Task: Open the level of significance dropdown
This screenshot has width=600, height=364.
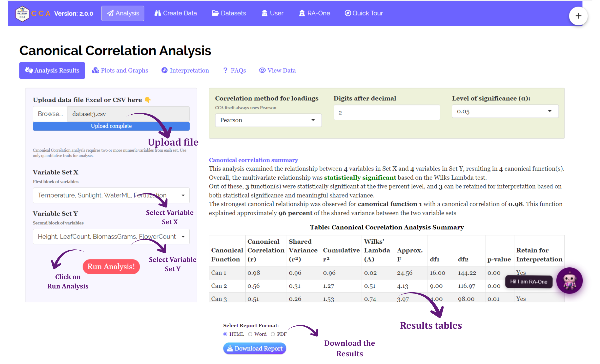Action: tap(505, 112)
